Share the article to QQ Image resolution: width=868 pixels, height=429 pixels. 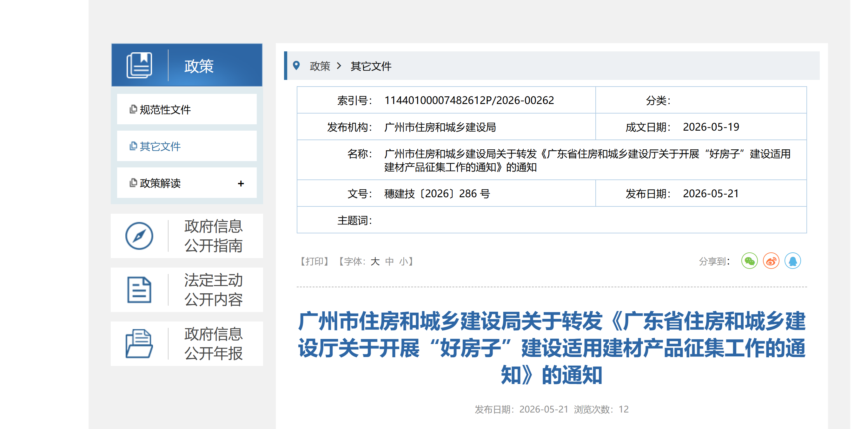(792, 261)
